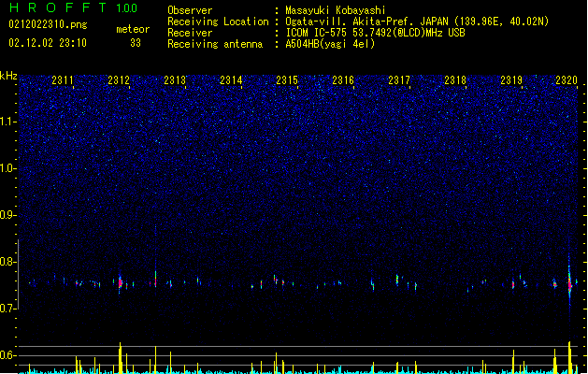Viewport: 588px width, 374px height.
Task: Click the A504HB(yagi 4el) antenna text
Action: 330,44
